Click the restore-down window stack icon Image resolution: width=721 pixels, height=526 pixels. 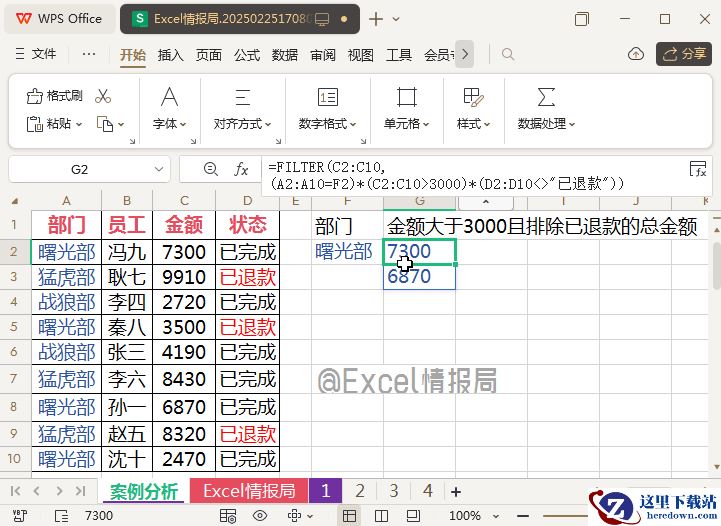pos(582,19)
